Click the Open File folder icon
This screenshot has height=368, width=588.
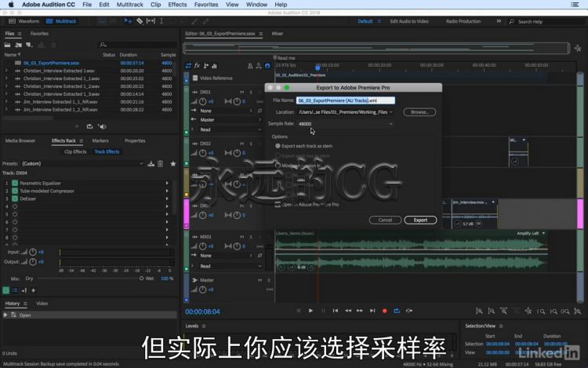click(7, 45)
